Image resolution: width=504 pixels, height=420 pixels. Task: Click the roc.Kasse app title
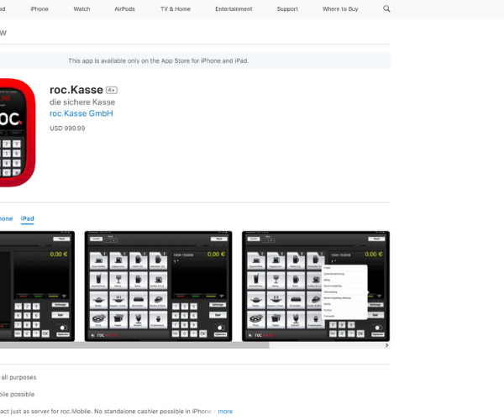[76, 90]
